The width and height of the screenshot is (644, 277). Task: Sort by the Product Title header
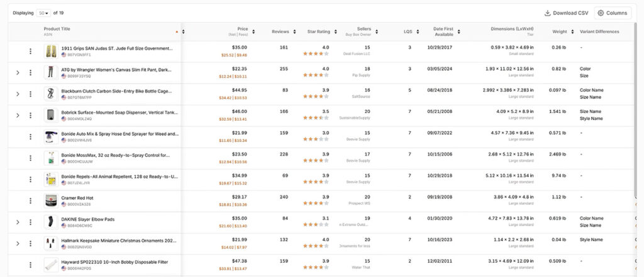[57, 29]
